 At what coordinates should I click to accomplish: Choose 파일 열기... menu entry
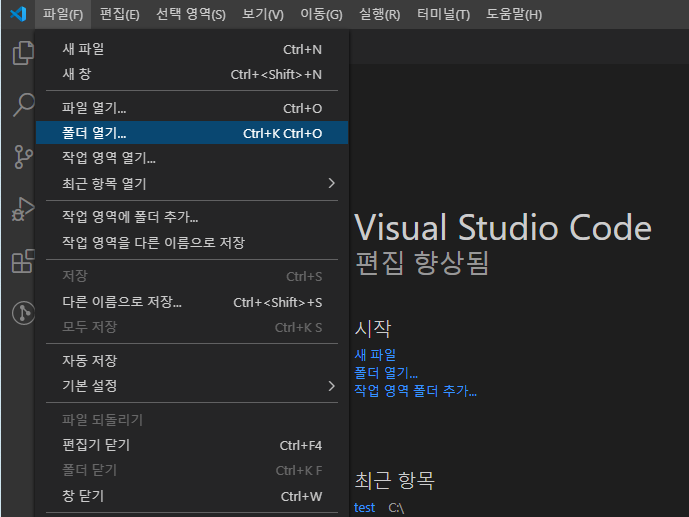pyautogui.click(x=192, y=108)
